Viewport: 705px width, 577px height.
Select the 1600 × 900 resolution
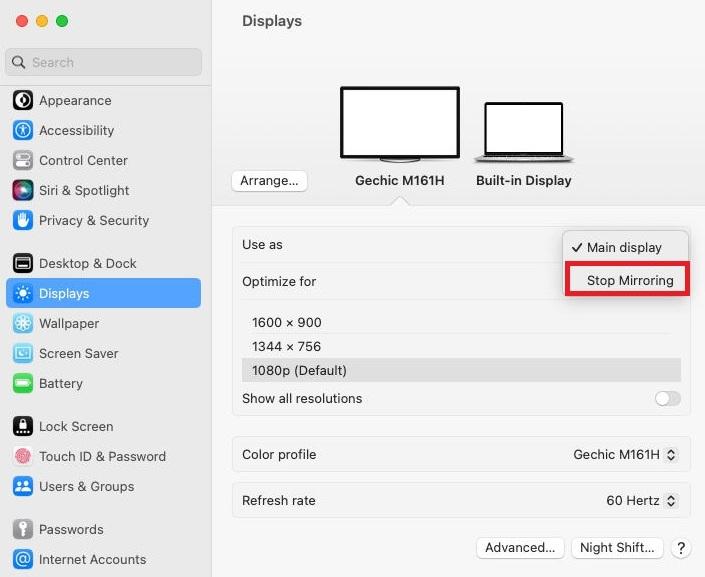point(287,323)
